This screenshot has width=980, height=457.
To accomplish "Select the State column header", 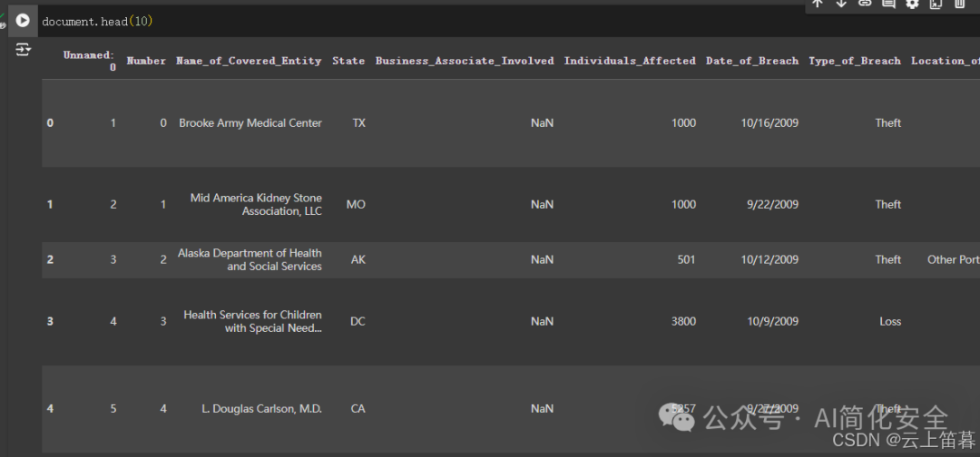I will [348, 61].
